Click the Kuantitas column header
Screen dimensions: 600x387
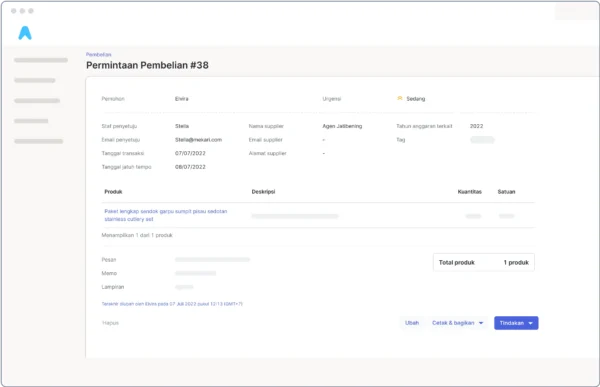point(470,192)
